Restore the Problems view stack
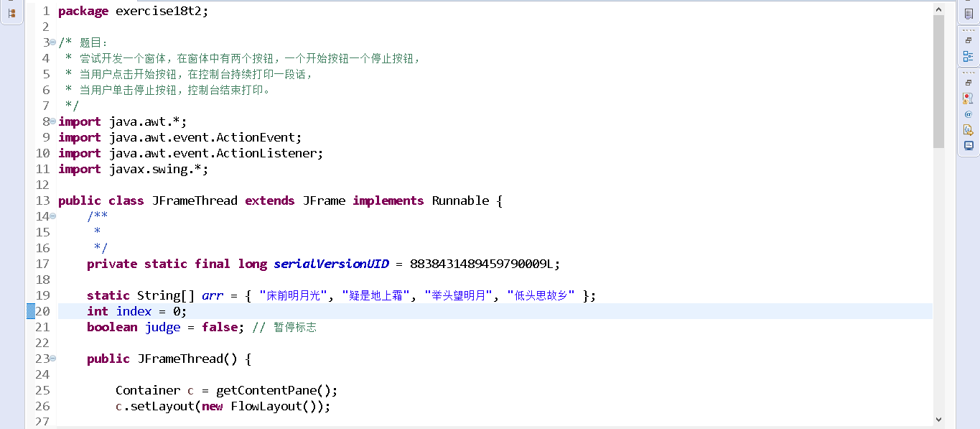The height and width of the screenshot is (429, 980). click(x=969, y=83)
